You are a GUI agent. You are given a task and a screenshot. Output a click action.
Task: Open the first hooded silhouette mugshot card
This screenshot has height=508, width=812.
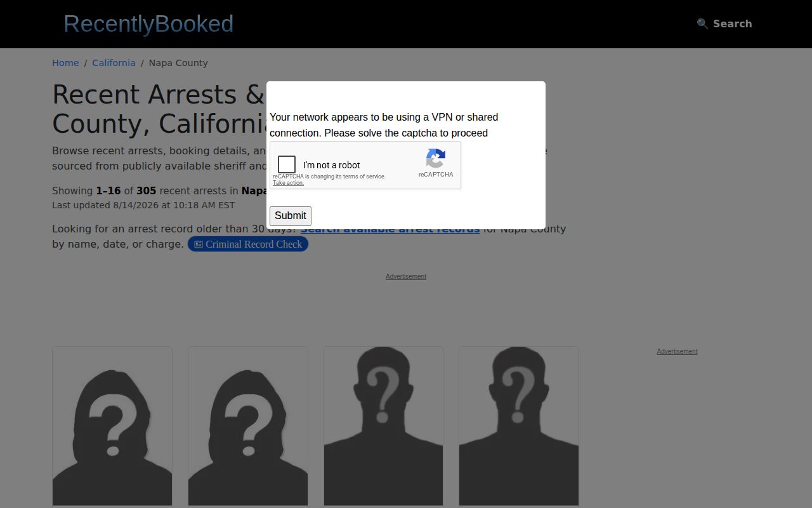pos(112,426)
